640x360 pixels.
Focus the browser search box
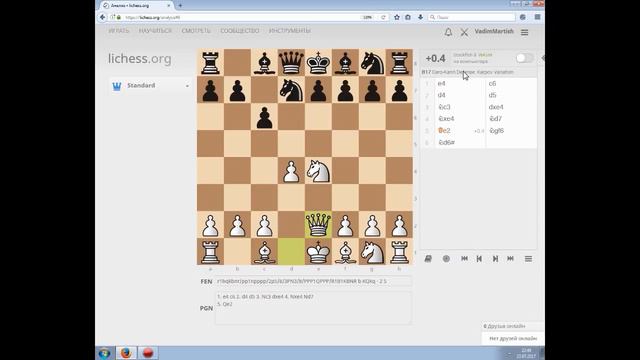(x=471, y=18)
